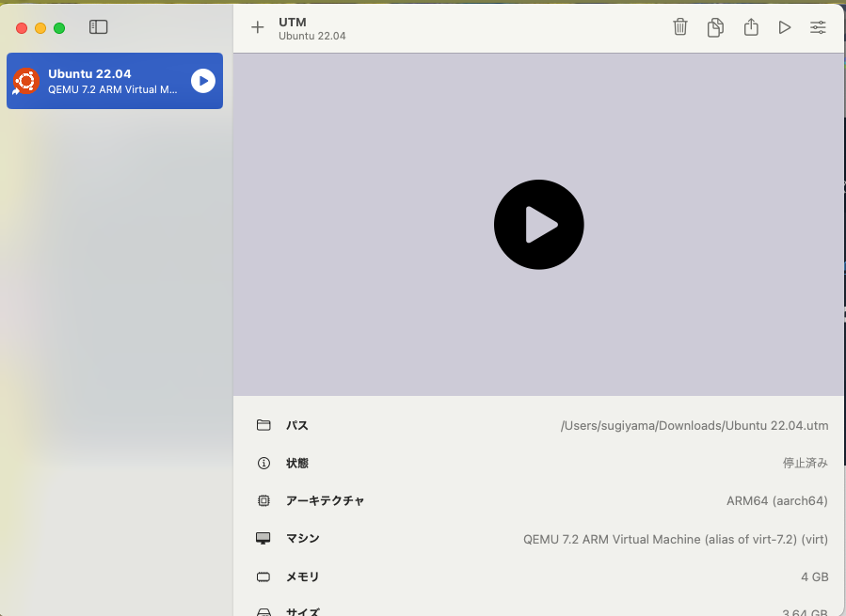Select the Ubuntu 22.04 VM in the sidebar
Image resolution: width=846 pixels, height=616 pixels.
[113, 81]
